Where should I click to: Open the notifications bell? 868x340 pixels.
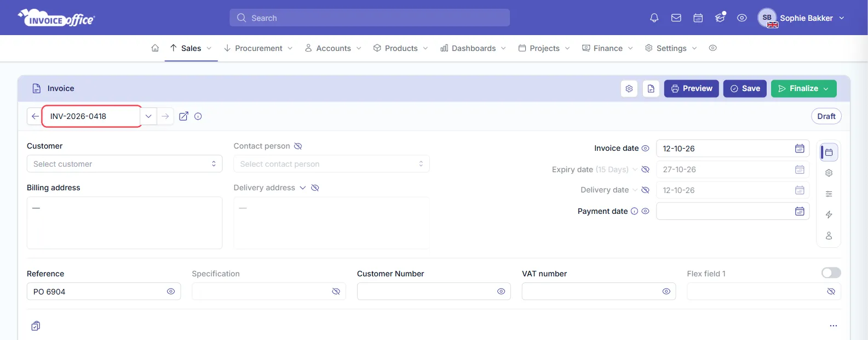pos(654,18)
